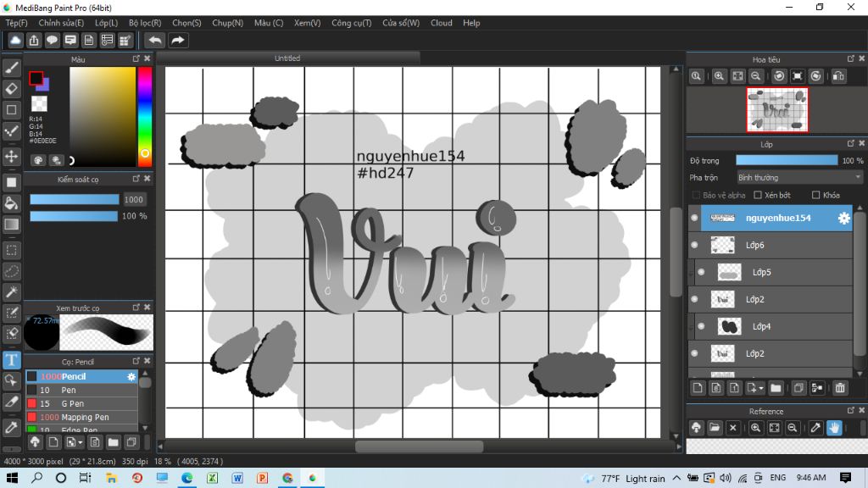Click the horizontal canvas scrollbar
Viewport: 868px width, 488px height.
pos(419,446)
